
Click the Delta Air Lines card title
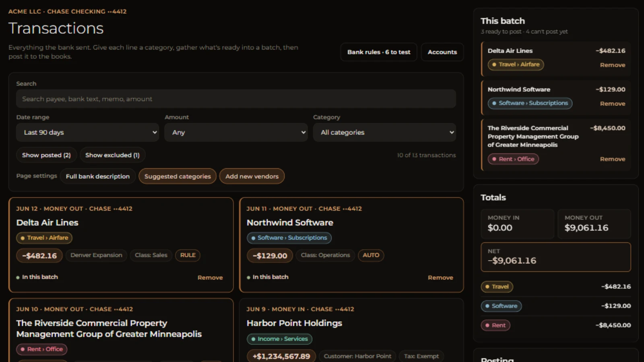click(x=47, y=223)
